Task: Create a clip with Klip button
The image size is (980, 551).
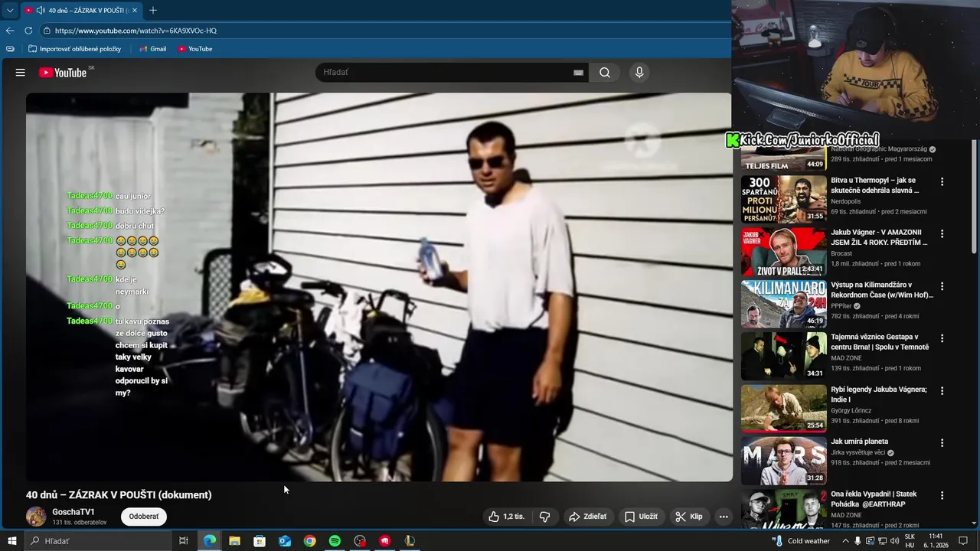Action: 688,517
